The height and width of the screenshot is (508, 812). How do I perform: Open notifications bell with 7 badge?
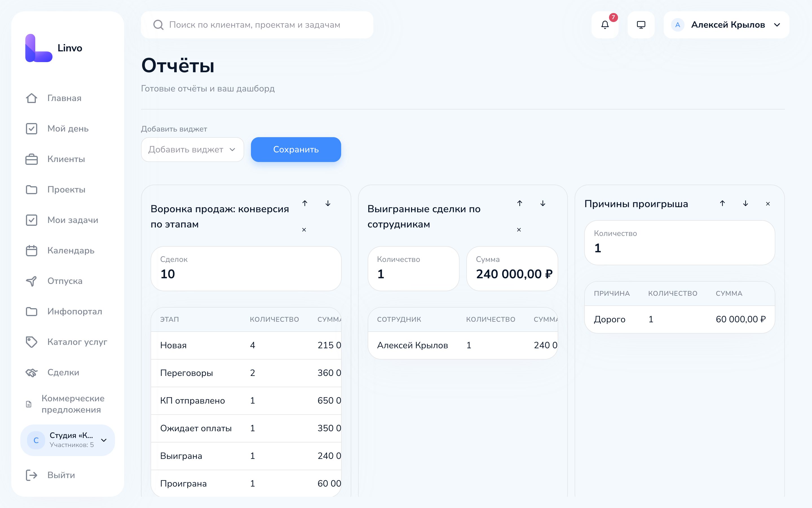(x=605, y=25)
